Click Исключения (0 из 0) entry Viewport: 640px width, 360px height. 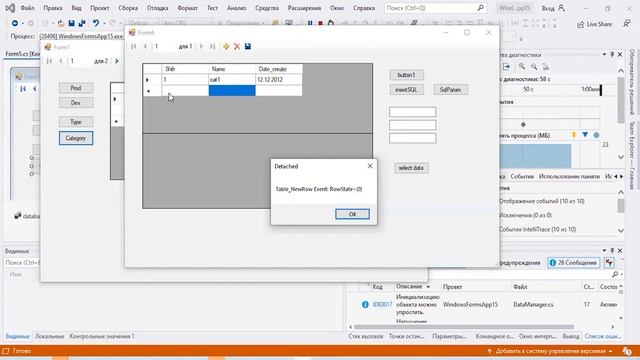point(526,215)
